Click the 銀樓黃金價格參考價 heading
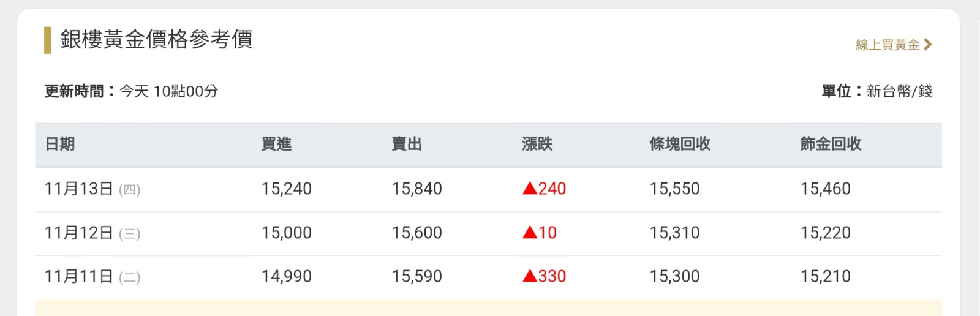The width and height of the screenshot is (980, 316). (156, 39)
